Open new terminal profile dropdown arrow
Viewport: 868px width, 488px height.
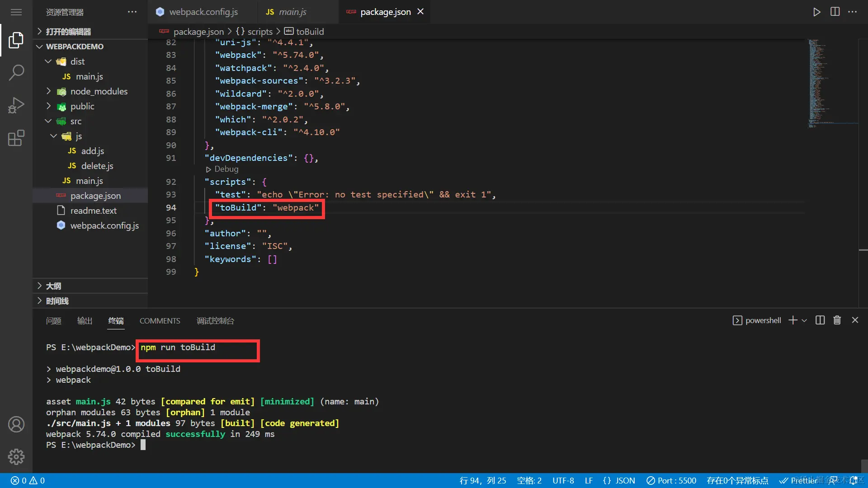click(x=804, y=320)
